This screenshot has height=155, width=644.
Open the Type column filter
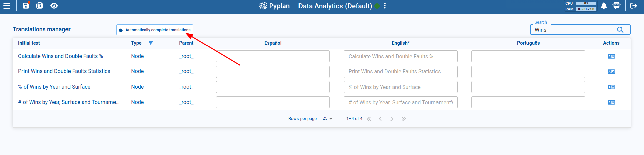pos(151,43)
